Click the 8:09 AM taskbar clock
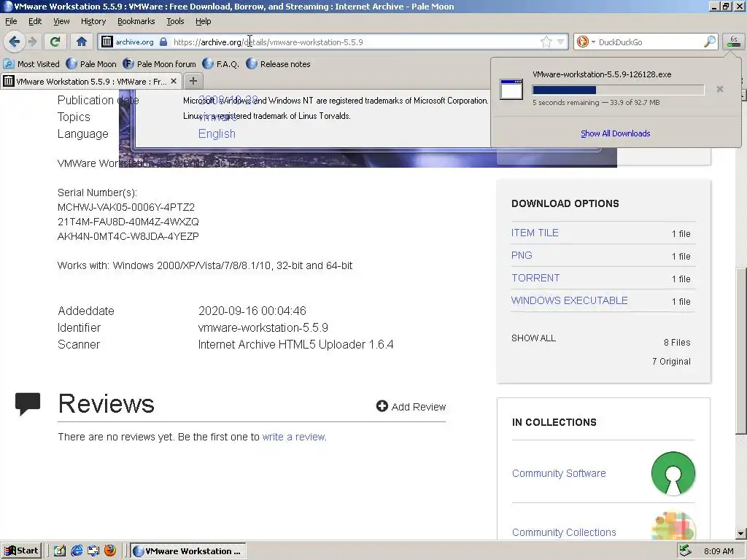The image size is (747, 560). click(x=719, y=551)
